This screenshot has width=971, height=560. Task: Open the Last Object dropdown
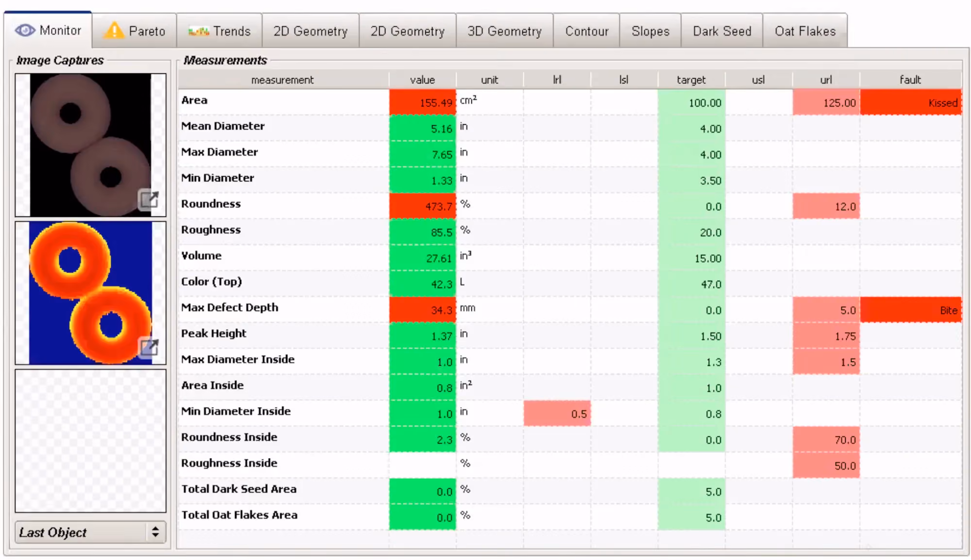tap(91, 532)
